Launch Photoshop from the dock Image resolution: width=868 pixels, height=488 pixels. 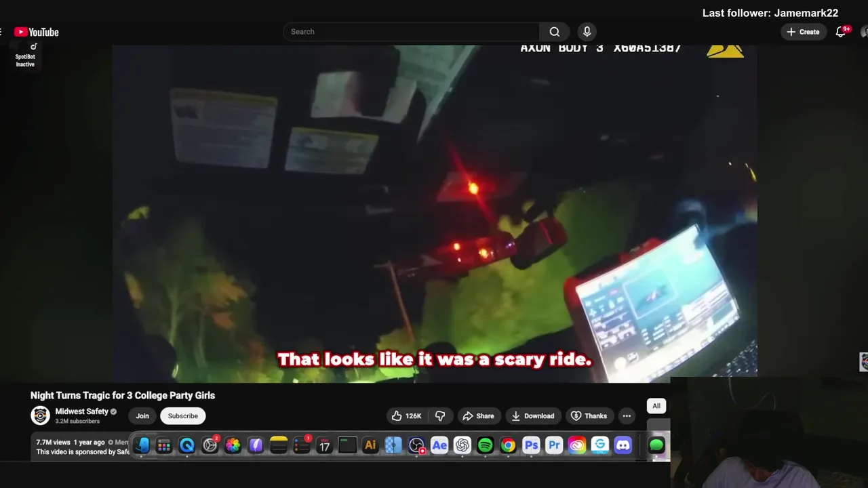[531, 445]
